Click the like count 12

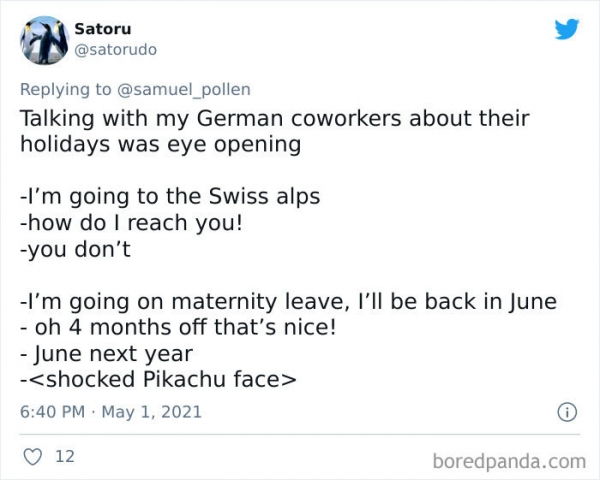pyautogui.click(x=64, y=456)
